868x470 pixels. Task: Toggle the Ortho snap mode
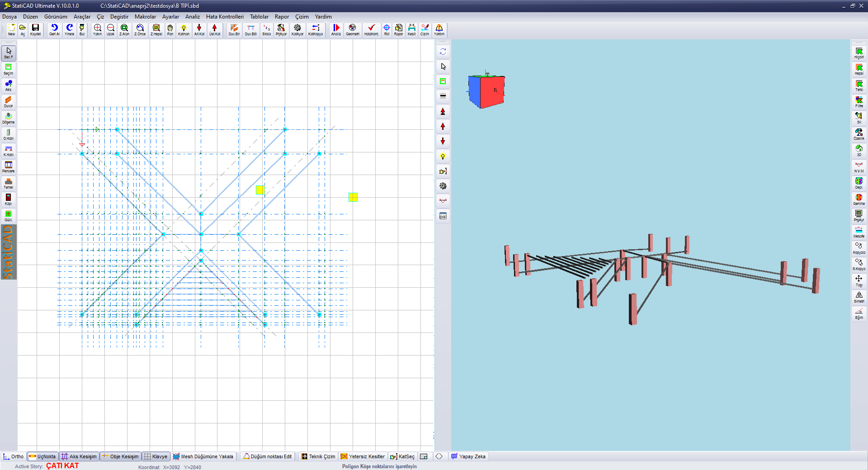click(14, 456)
